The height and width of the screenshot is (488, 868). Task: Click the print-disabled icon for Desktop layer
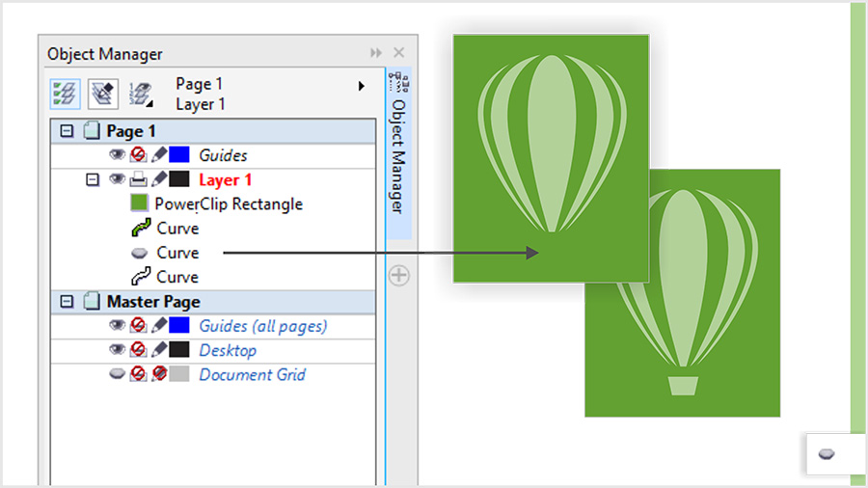pos(139,350)
